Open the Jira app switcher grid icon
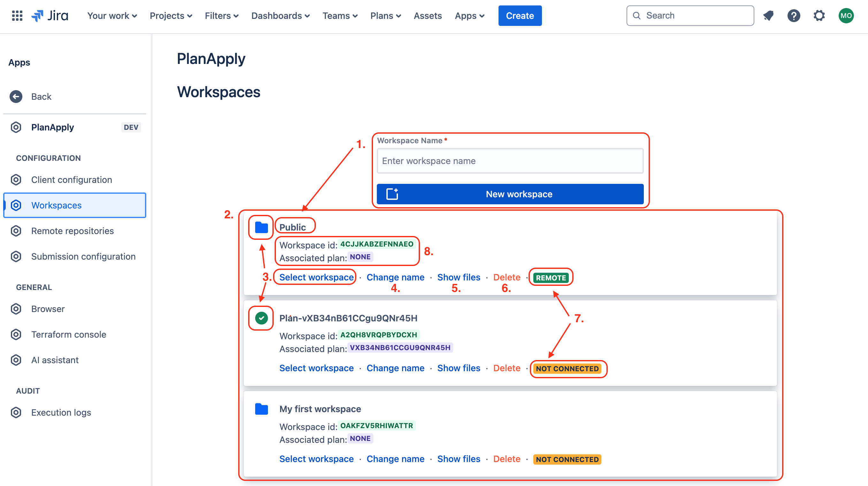868x486 pixels. click(17, 16)
